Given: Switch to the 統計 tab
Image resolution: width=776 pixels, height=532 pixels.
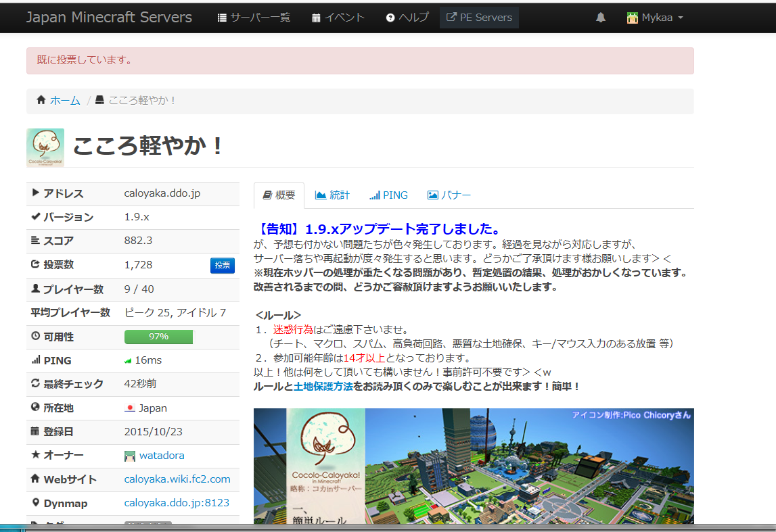Looking at the screenshot, I should pyautogui.click(x=332, y=195).
